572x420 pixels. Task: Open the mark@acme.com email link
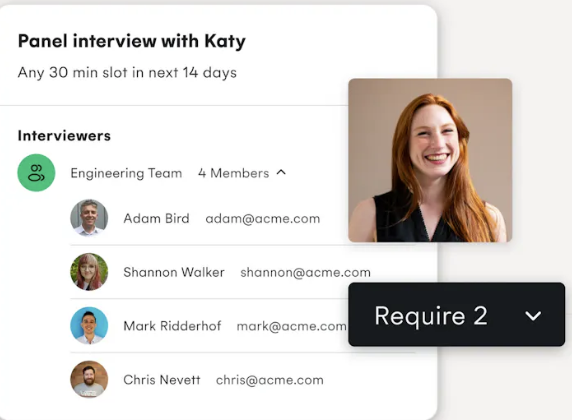pyautogui.click(x=291, y=326)
